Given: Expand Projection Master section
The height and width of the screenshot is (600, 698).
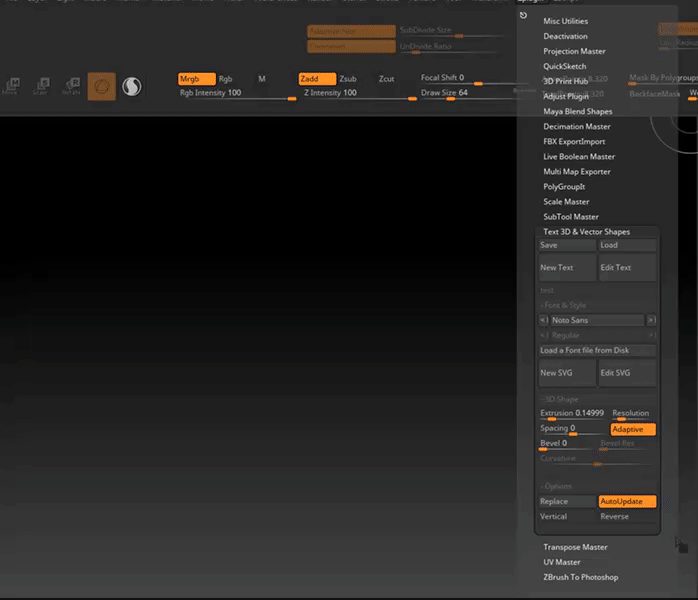Looking at the screenshot, I should point(574,52).
